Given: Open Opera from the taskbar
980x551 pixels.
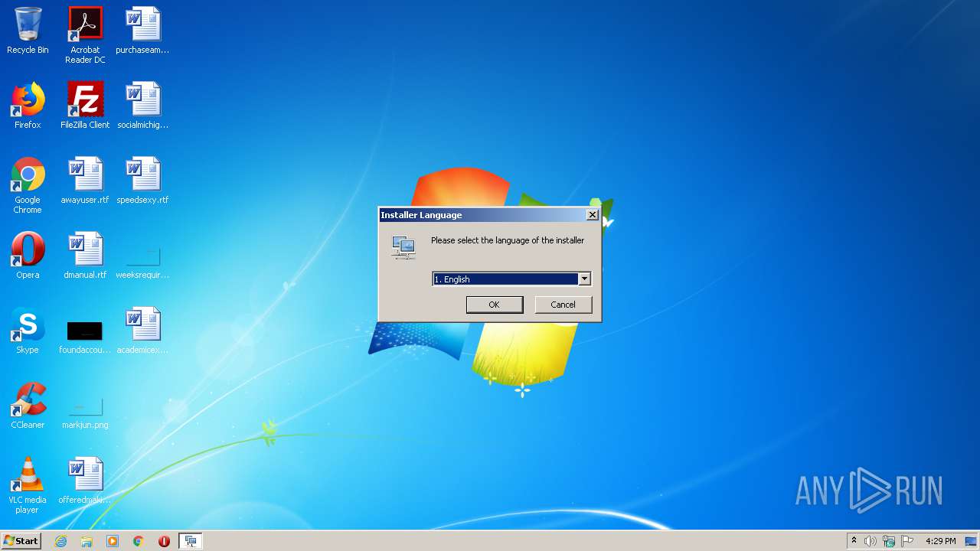Looking at the screenshot, I should coord(164,541).
